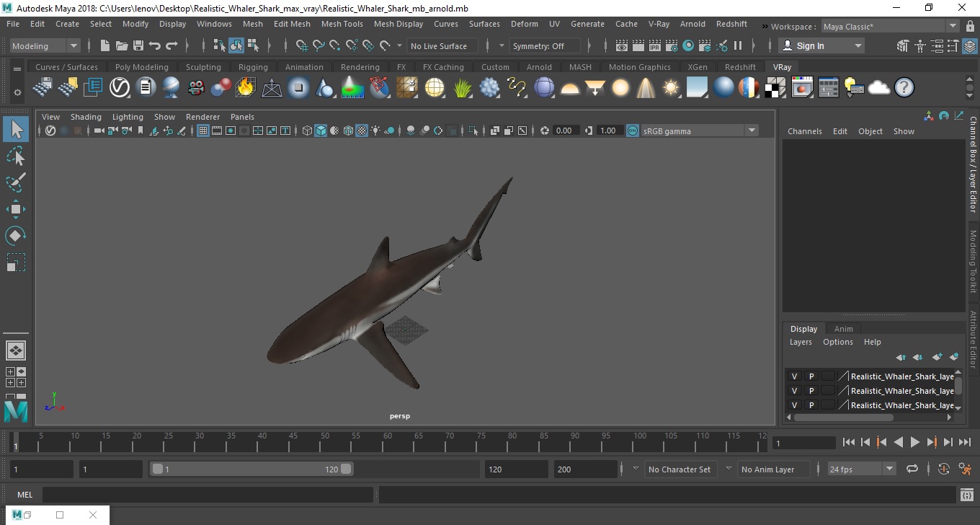Click the Redo arrow icon
The image size is (980, 525).
171,45
